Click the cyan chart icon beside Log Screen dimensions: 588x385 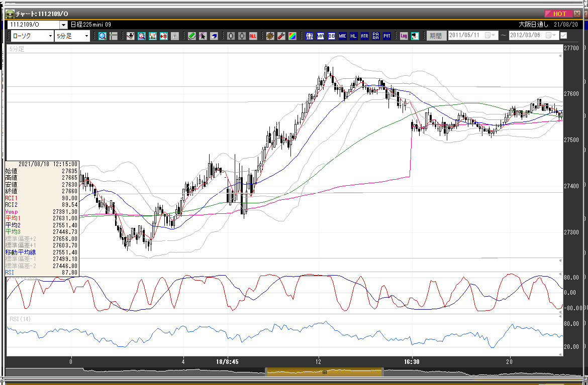click(415, 36)
